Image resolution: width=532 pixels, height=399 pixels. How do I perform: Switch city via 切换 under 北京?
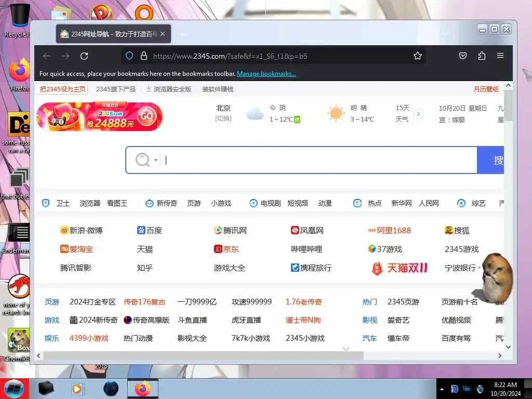223,118
